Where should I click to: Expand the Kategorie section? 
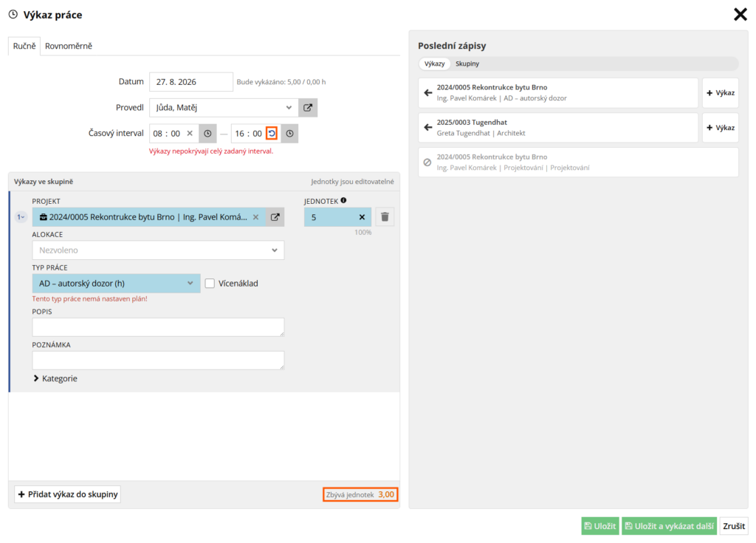[55, 378]
